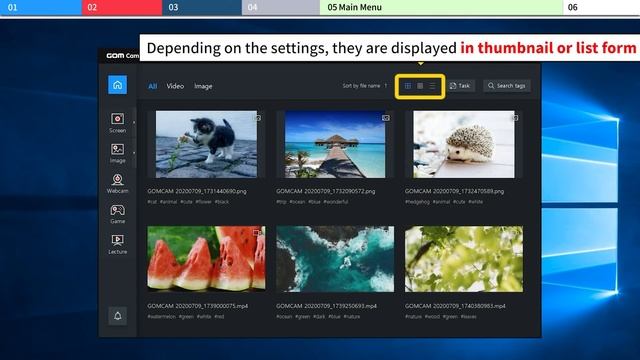The height and width of the screenshot is (360, 640).
Task: Click the #watermelon tag
Action: click(162, 316)
